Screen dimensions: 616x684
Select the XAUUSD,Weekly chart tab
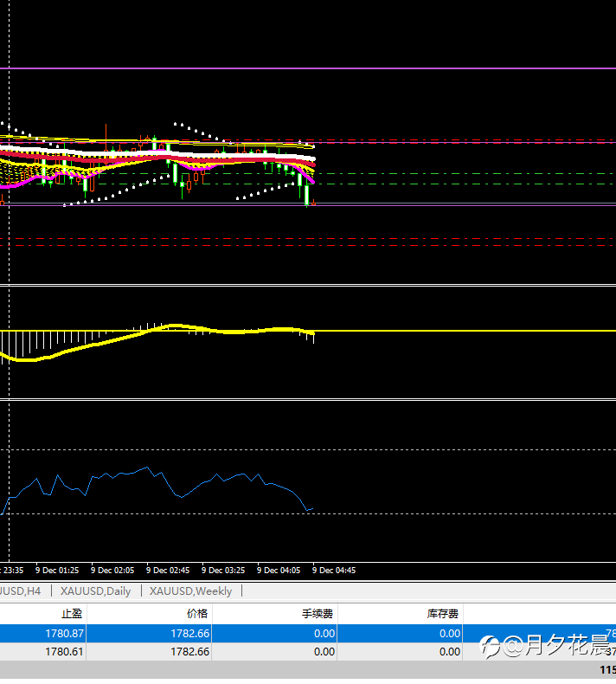pyautogui.click(x=190, y=591)
